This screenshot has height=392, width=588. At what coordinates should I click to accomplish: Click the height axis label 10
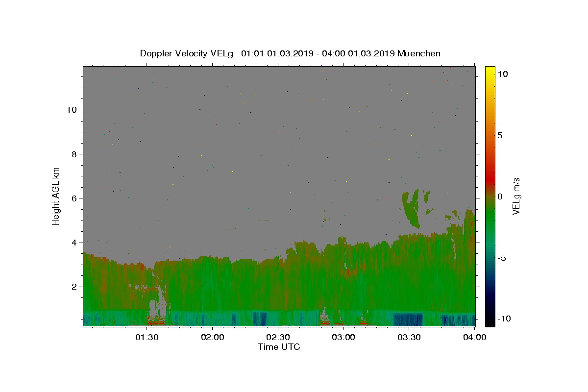pos(72,110)
